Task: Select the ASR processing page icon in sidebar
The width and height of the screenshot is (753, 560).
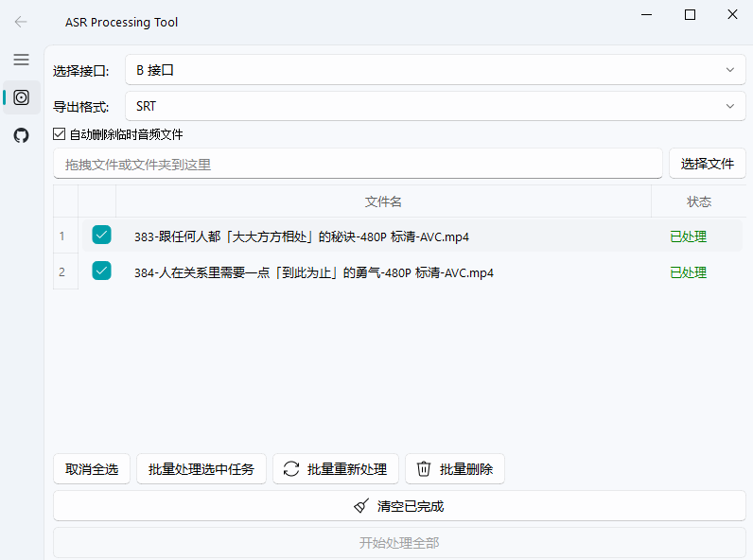Action: point(21,97)
